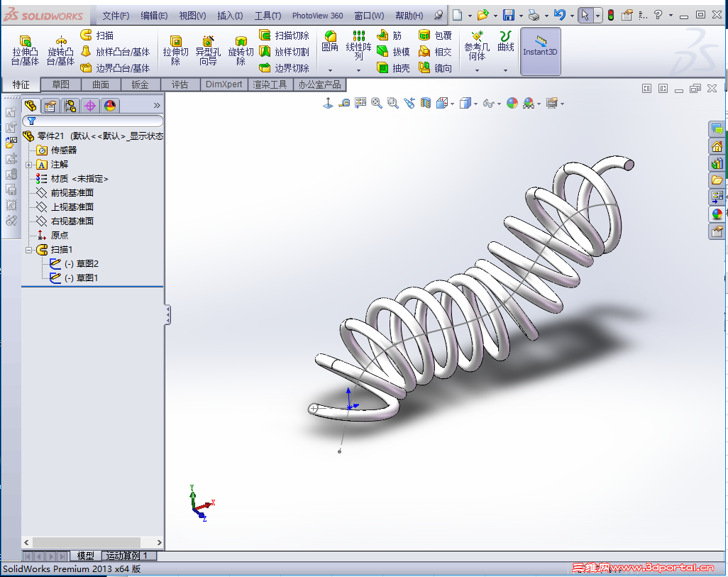This screenshot has width=728, height=577.
Task: Click the Save icon in top toolbar
Action: pyautogui.click(x=508, y=16)
